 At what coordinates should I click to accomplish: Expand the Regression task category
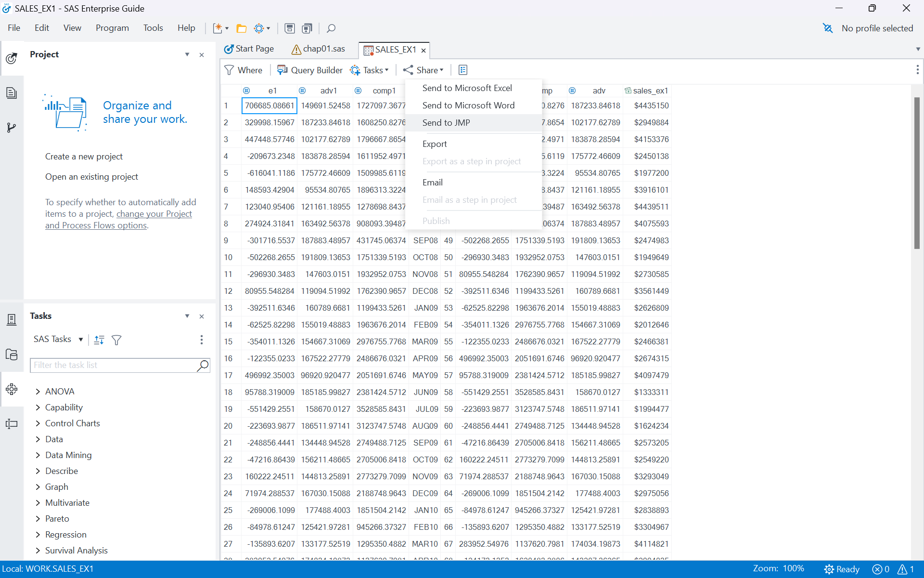pos(66,535)
